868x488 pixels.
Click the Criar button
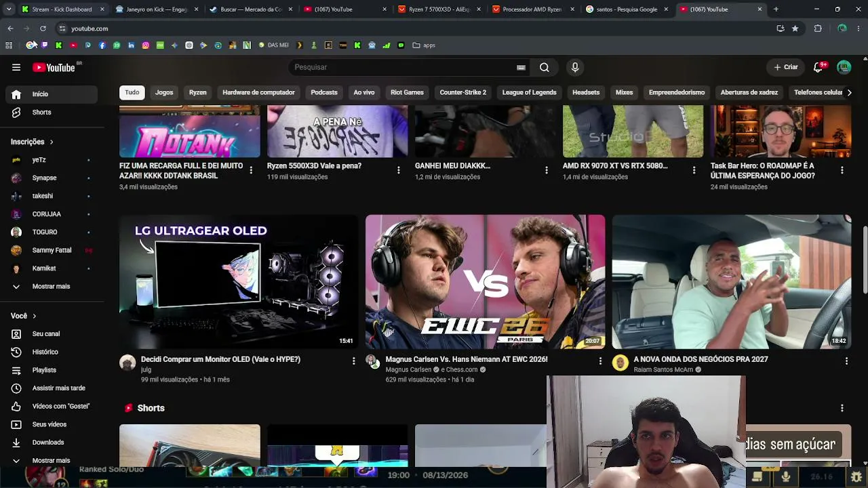[x=786, y=67]
